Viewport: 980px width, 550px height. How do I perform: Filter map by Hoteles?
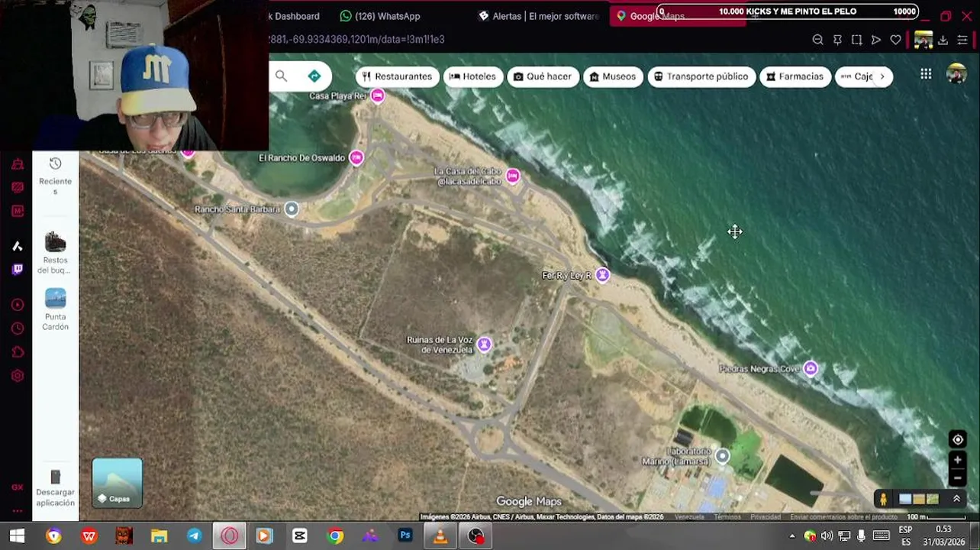point(472,76)
